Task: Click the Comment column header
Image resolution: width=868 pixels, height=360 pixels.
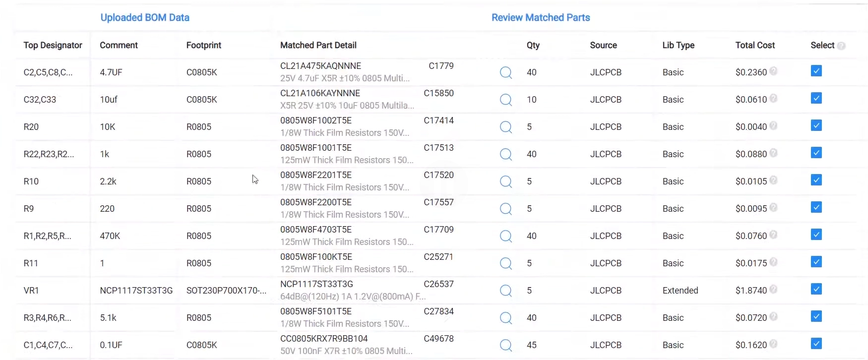Action: 119,45
